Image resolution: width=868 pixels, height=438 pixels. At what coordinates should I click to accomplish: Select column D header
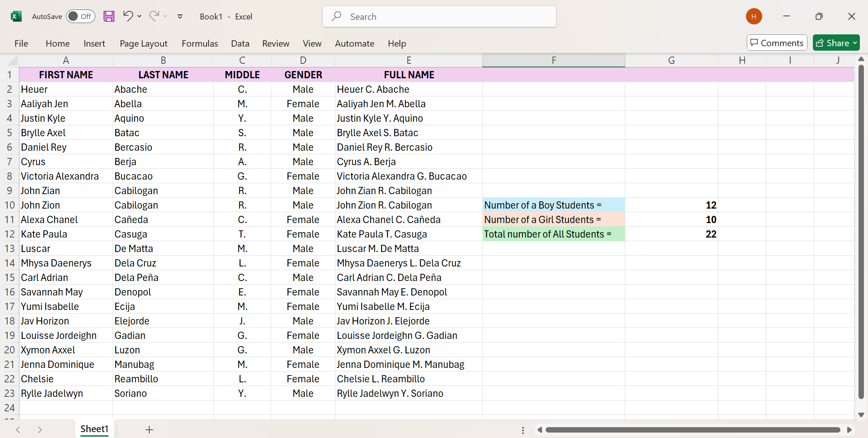pyautogui.click(x=303, y=60)
